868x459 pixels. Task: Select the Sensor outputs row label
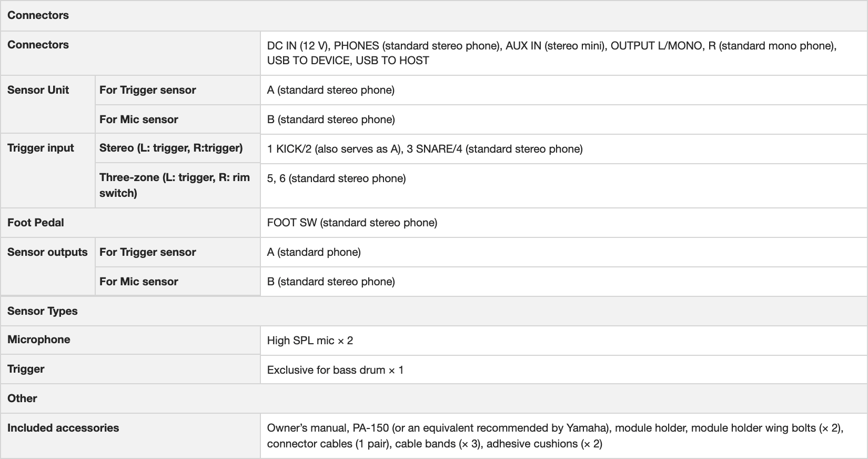coord(47,252)
